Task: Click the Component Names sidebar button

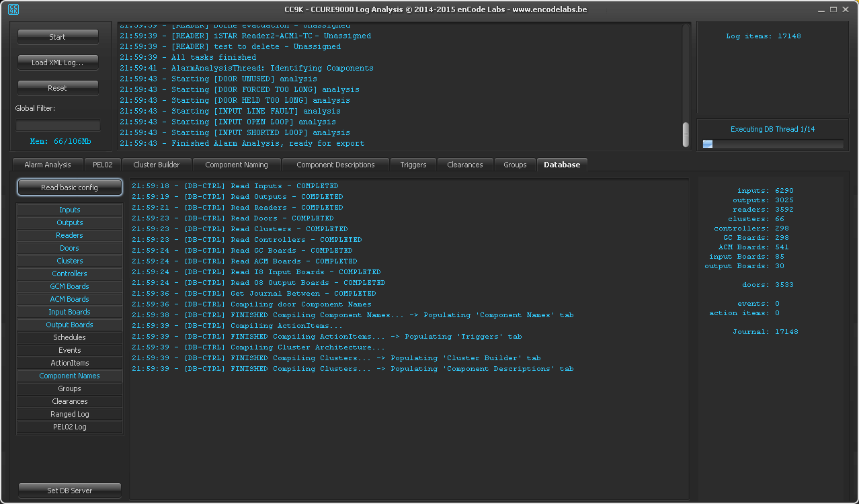Action: (x=70, y=376)
